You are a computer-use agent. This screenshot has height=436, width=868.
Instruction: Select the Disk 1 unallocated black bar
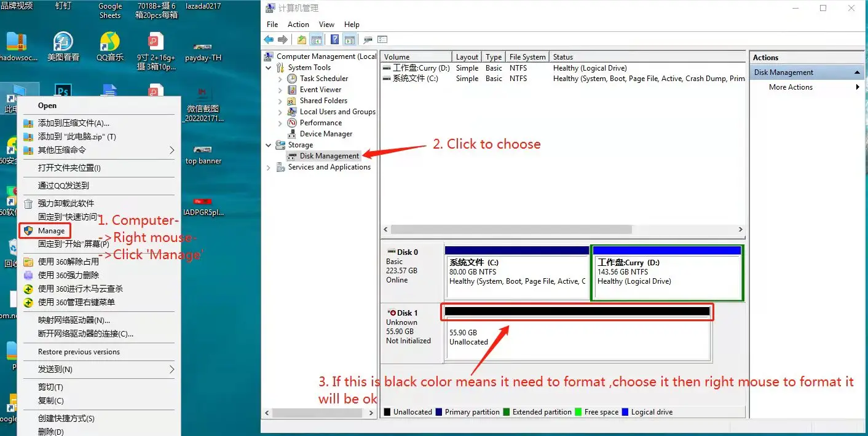[x=577, y=312]
